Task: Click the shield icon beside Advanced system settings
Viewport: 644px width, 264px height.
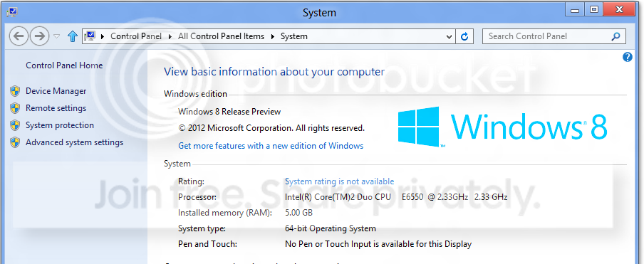Action: pos(15,142)
